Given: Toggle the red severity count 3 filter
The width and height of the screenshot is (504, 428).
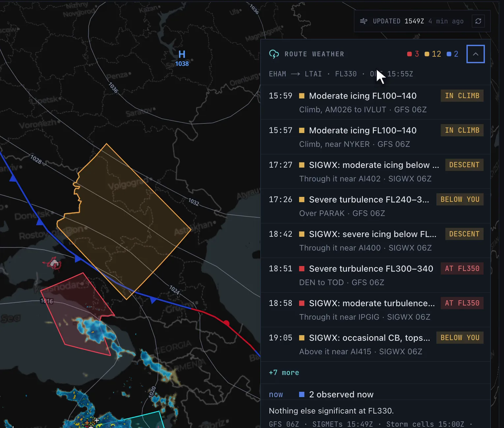Looking at the screenshot, I should tap(413, 54).
